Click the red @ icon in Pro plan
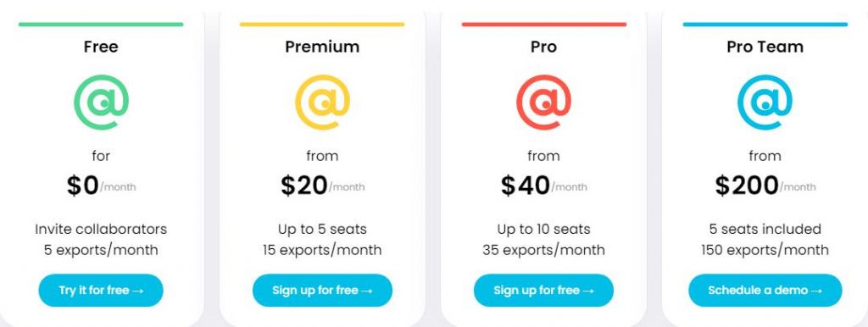 [x=543, y=103]
